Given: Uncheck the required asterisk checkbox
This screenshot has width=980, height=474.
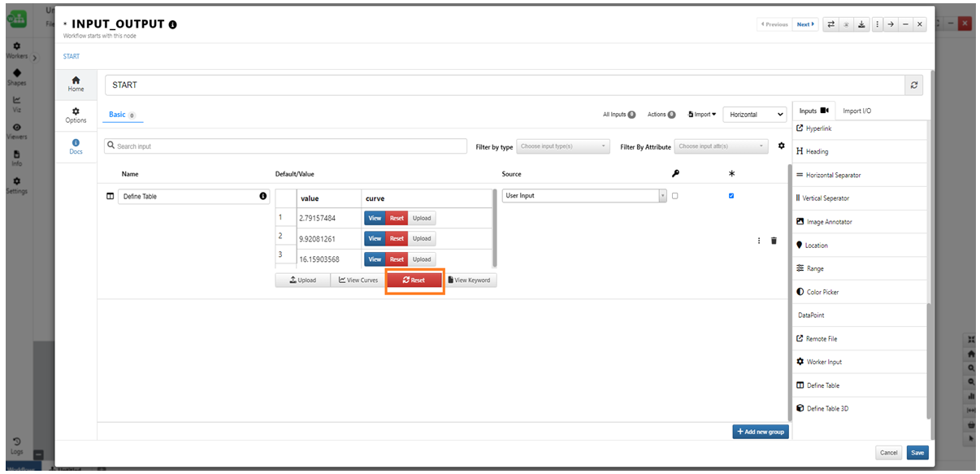Looking at the screenshot, I should [x=731, y=196].
